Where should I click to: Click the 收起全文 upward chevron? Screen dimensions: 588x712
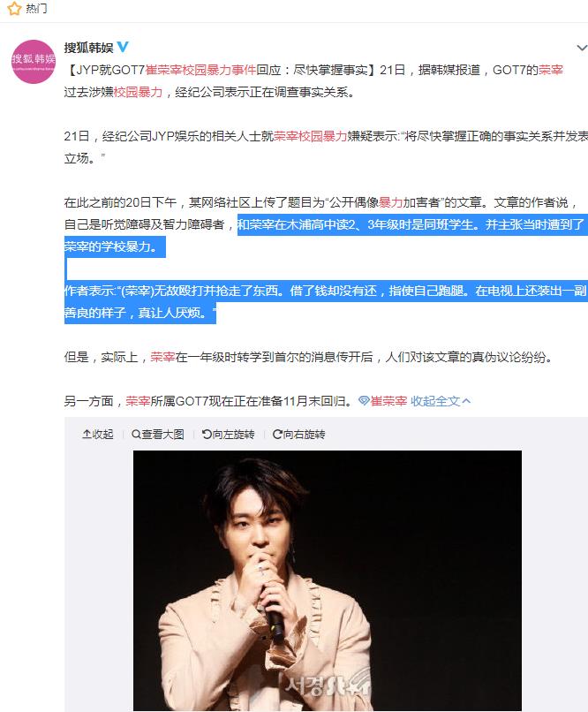coord(466,401)
